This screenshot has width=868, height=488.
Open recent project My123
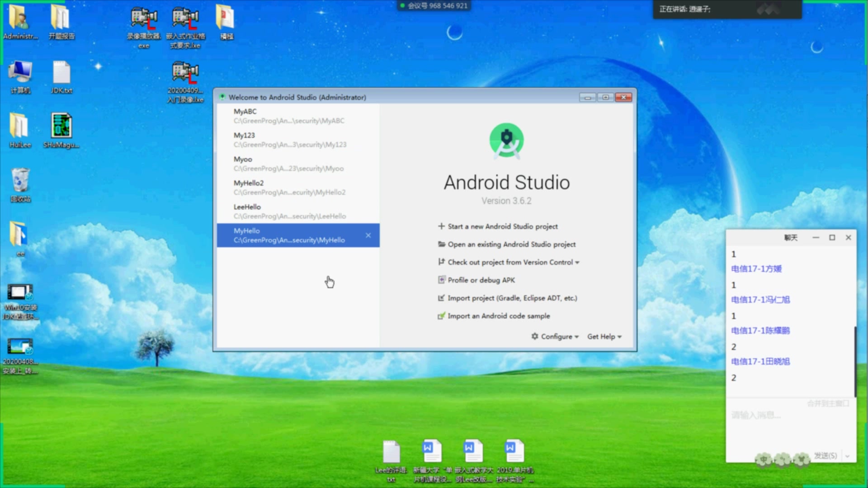coord(298,140)
